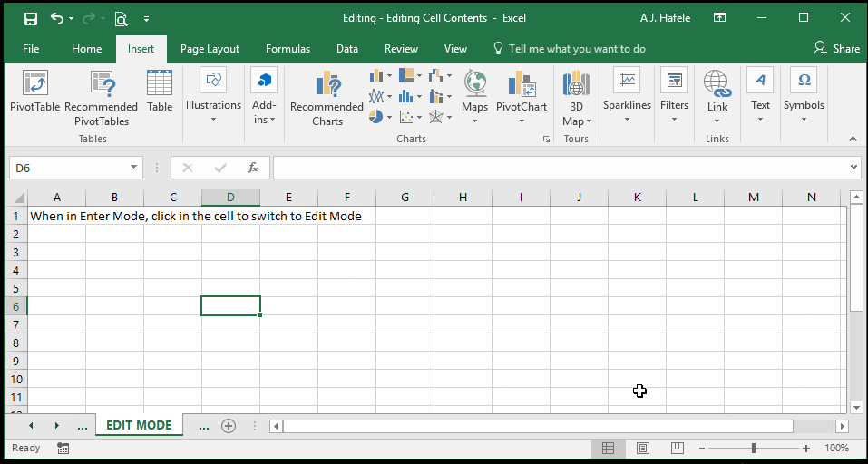Click the Insert Function fx button

point(253,168)
